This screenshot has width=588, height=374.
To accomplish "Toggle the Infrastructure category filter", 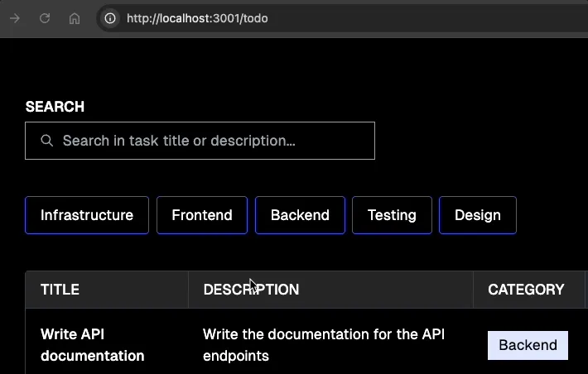I will click(x=87, y=215).
